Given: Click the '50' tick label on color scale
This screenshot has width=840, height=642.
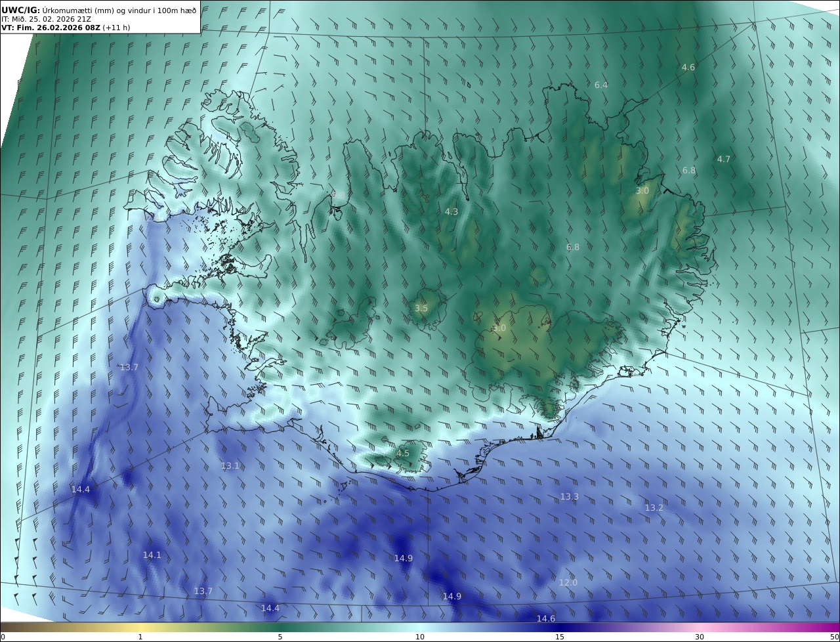Looking at the screenshot, I should 835,637.
